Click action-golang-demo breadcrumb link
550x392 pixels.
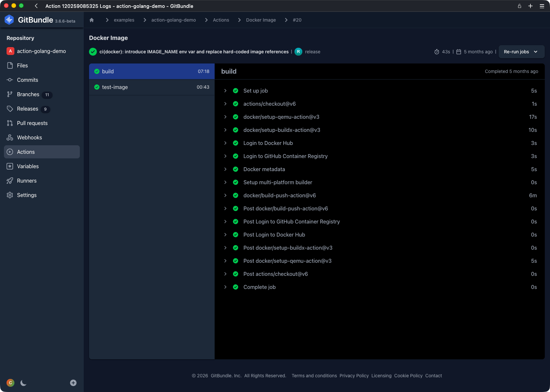(x=173, y=20)
